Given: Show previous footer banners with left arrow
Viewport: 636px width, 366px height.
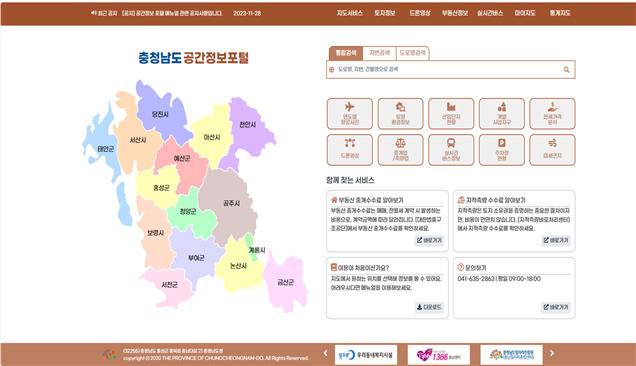Looking at the screenshot, I should [325, 353].
